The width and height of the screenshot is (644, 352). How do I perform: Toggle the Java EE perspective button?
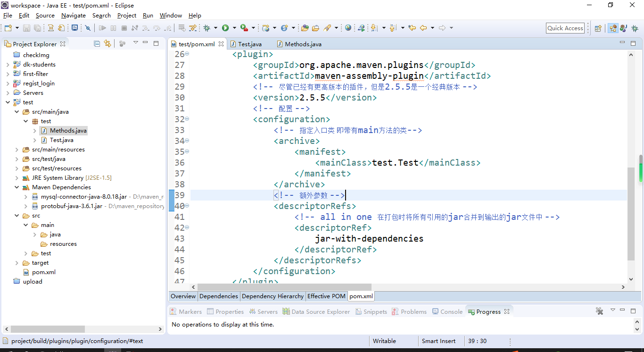[x=613, y=28]
